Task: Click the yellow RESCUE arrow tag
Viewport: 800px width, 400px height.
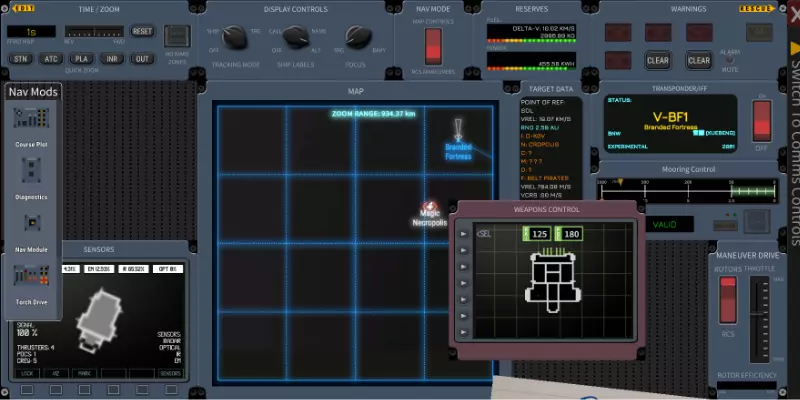Action: [757, 9]
